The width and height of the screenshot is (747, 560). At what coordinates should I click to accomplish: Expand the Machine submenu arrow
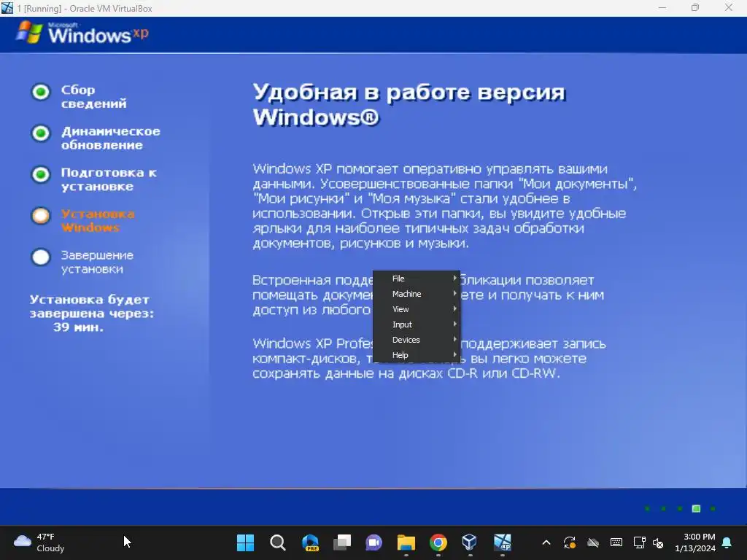pyautogui.click(x=454, y=293)
